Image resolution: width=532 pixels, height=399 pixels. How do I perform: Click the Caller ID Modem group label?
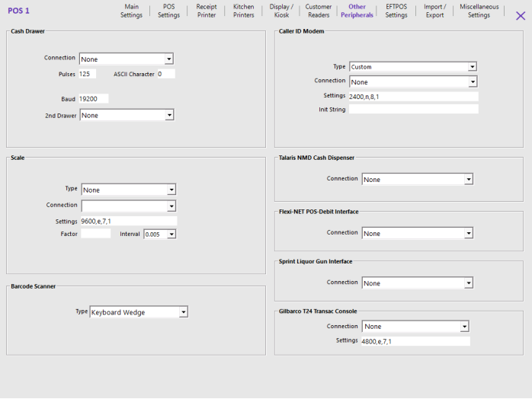tap(301, 31)
